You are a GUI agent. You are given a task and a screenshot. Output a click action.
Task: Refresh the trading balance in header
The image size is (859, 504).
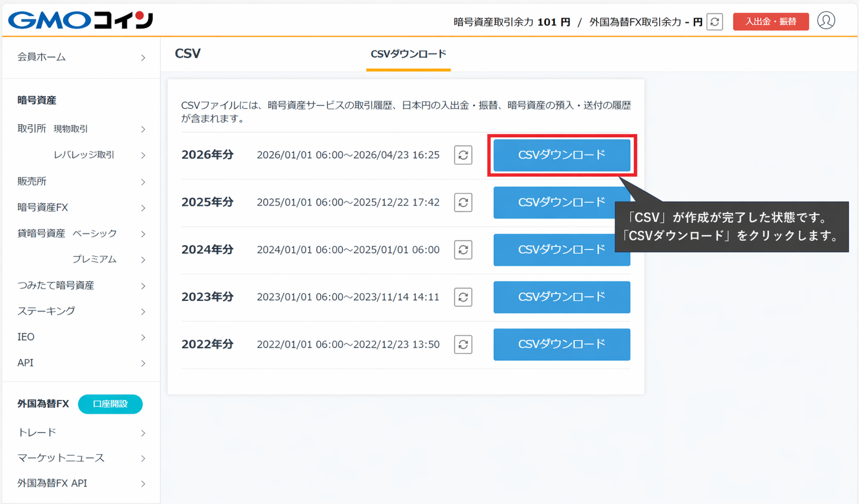click(x=715, y=22)
